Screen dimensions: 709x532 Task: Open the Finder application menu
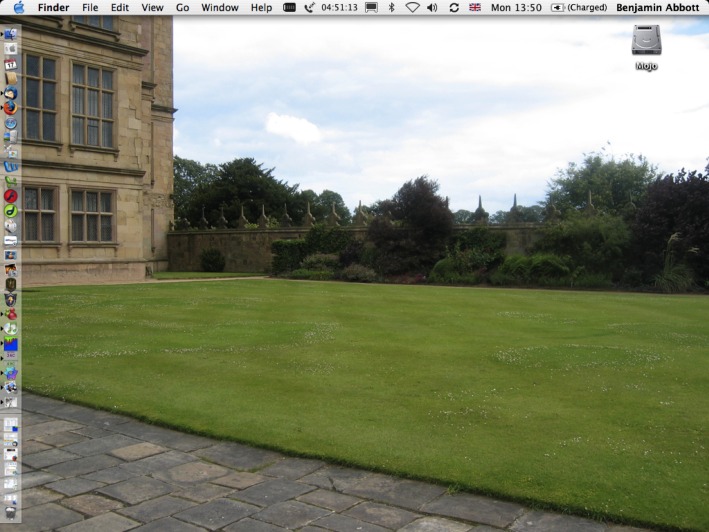pyautogui.click(x=53, y=8)
